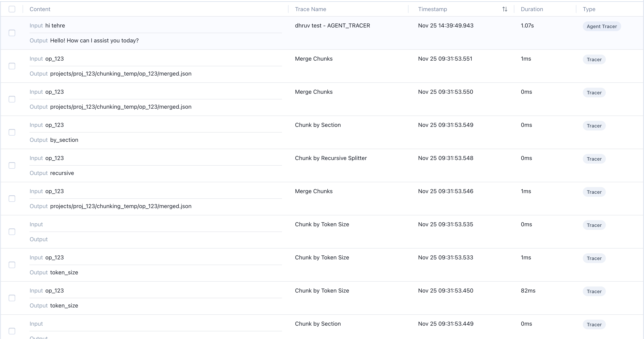Click the Type column header
The height and width of the screenshot is (339, 644).
(x=589, y=9)
